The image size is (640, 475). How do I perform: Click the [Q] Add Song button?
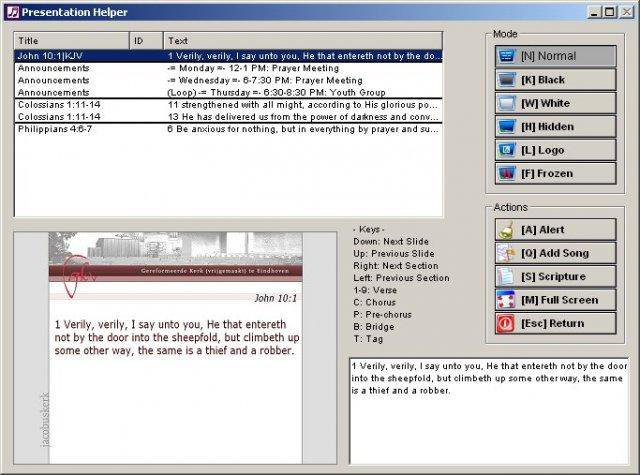pyautogui.click(x=556, y=253)
